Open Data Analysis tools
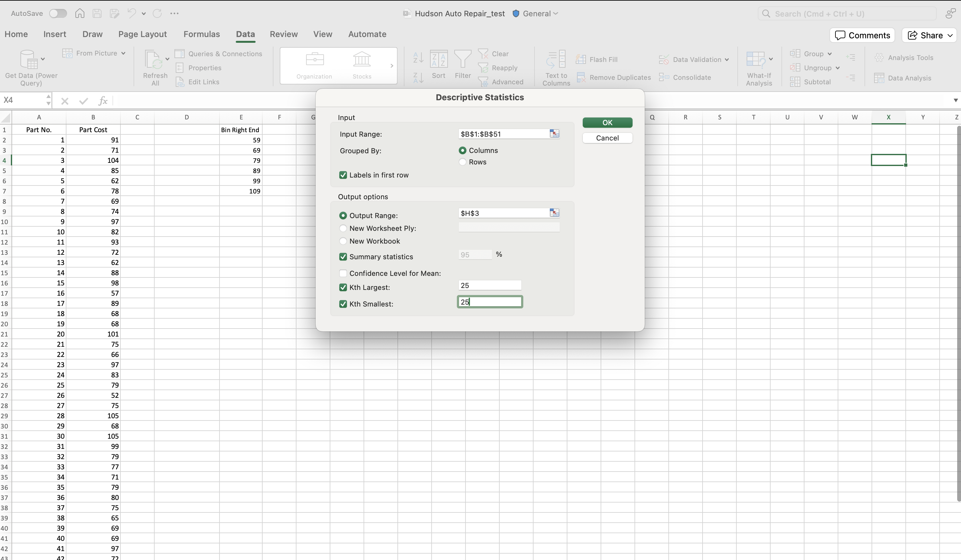The image size is (961, 560). [x=903, y=78]
